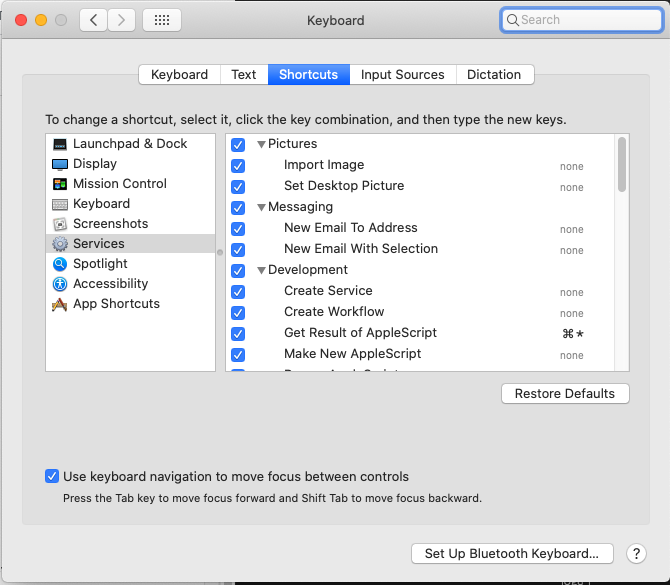Switch to the Input Sources tab
Viewport: 670px width, 585px height.
point(403,75)
